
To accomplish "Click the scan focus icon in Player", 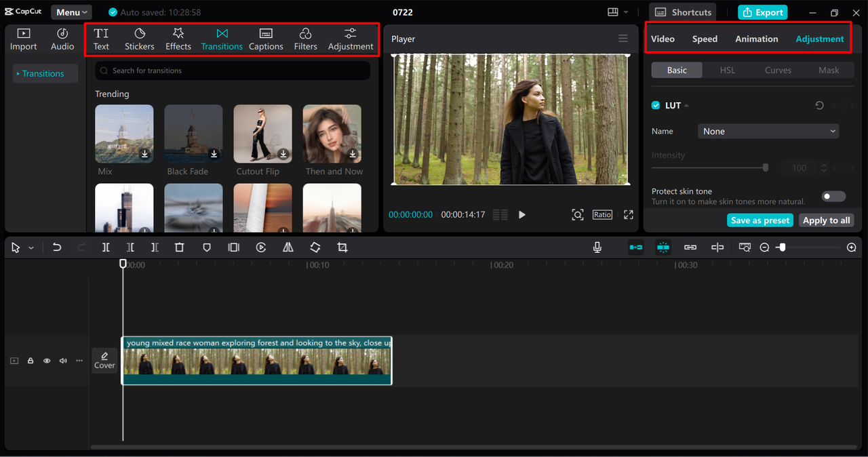I will click(578, 214).
